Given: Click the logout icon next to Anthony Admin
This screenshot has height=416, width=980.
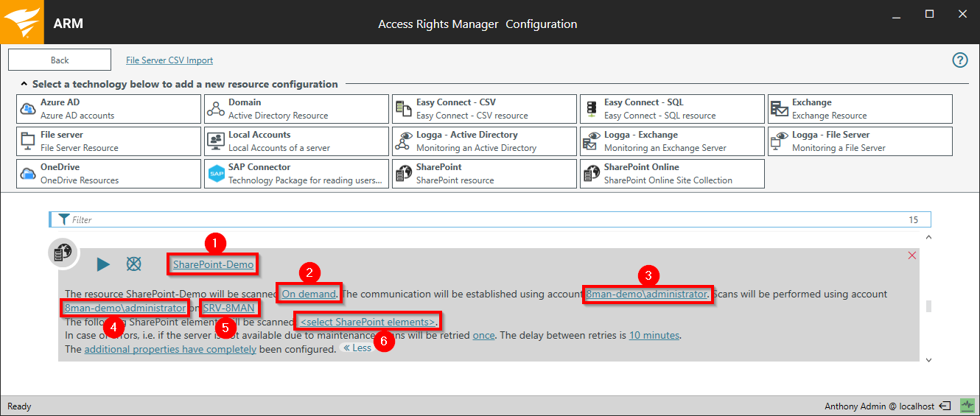Looking at the screenshot, I should click(x=945, y=406).
